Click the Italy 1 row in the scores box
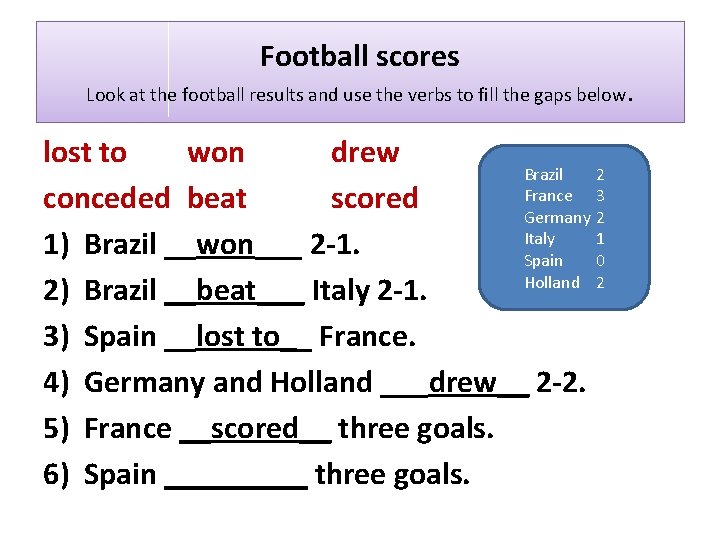Screen dimensions: 720x540 coord(564,239)
